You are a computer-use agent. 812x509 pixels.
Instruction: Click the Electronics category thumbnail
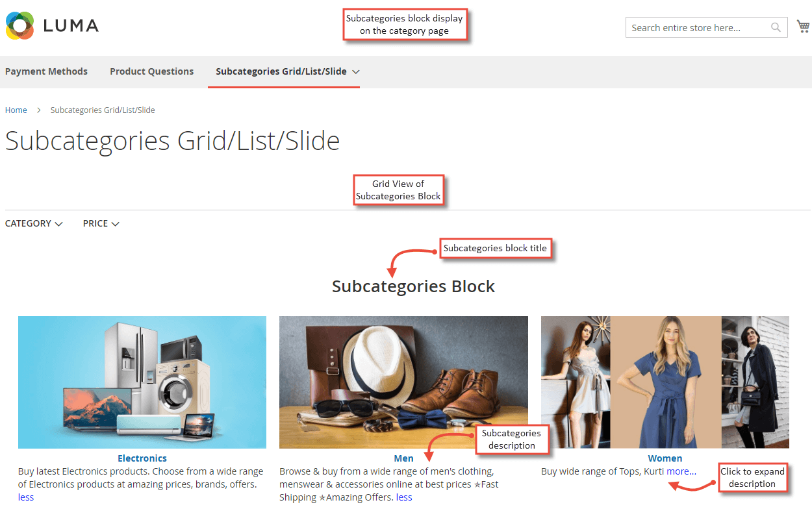coord(142,382)
